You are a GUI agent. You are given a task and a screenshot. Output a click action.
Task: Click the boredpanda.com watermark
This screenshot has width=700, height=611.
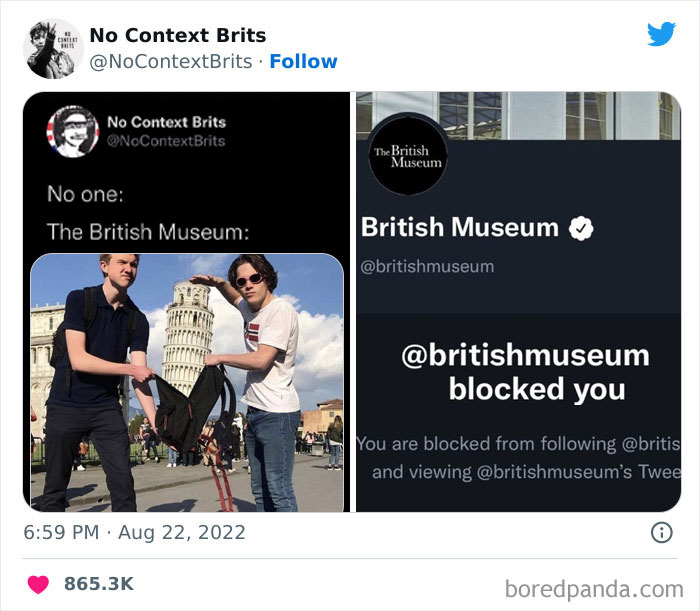[x=594, y=587]
